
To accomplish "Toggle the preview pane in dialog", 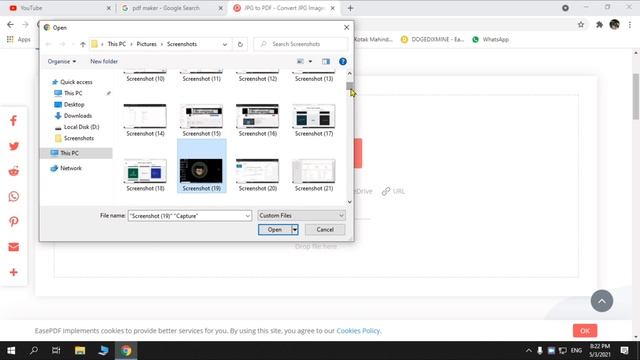I will pos(326,61).
